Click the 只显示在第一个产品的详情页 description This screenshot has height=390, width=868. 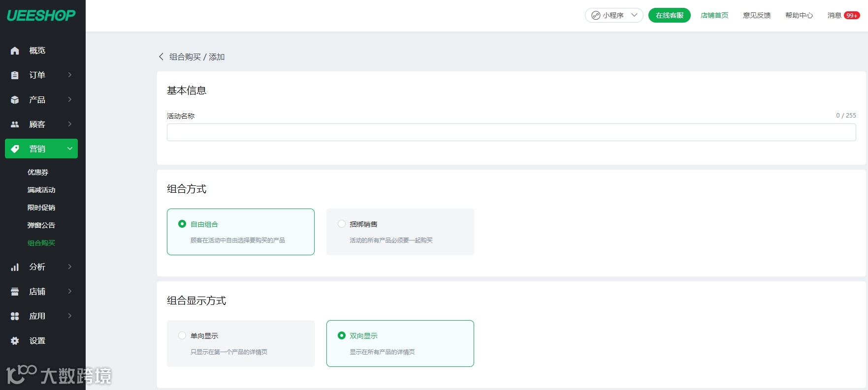click(229, 352)
